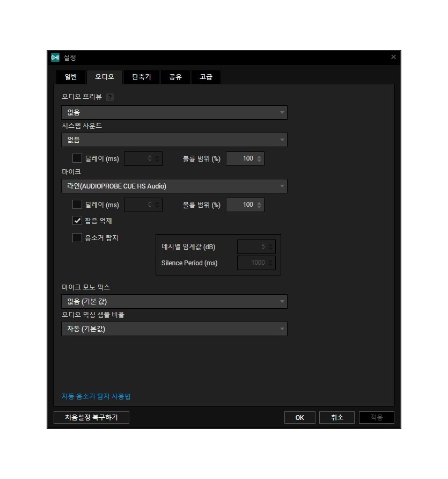Click the help question mark beside 오디오 프리뷰
The width and height of the screenshot is (448, 479).
110,97
